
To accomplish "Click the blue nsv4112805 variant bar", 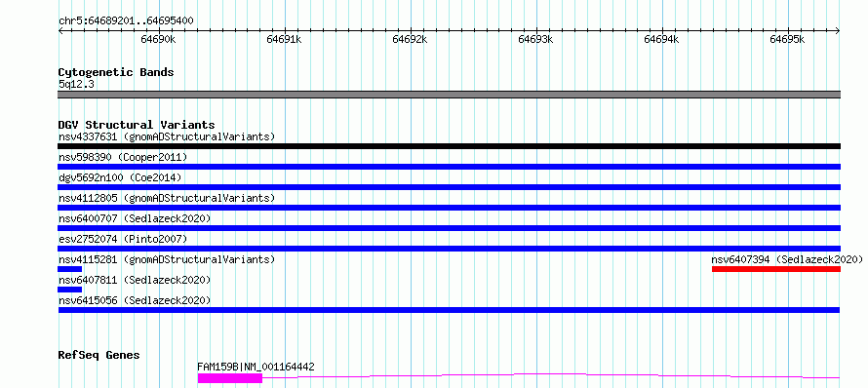I will (x=449, y=208).
